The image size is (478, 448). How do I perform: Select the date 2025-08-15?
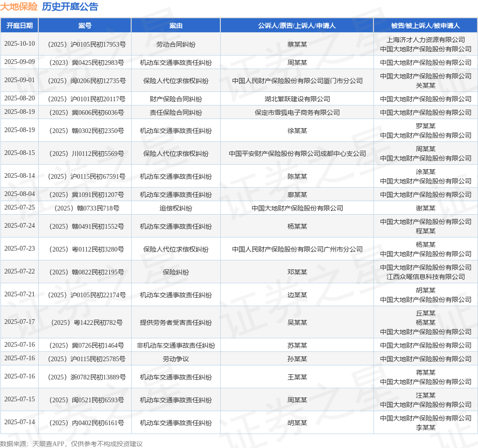tap(20, 153)
